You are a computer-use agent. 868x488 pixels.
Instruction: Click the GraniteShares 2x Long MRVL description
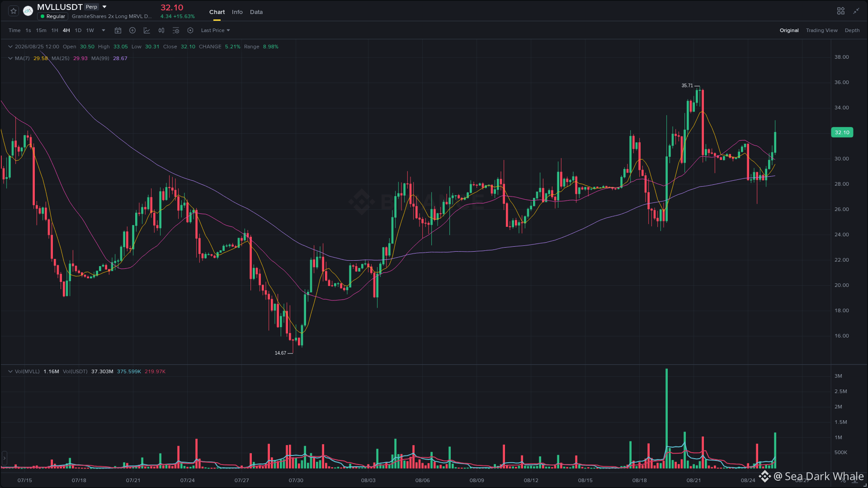pos(112,16)
